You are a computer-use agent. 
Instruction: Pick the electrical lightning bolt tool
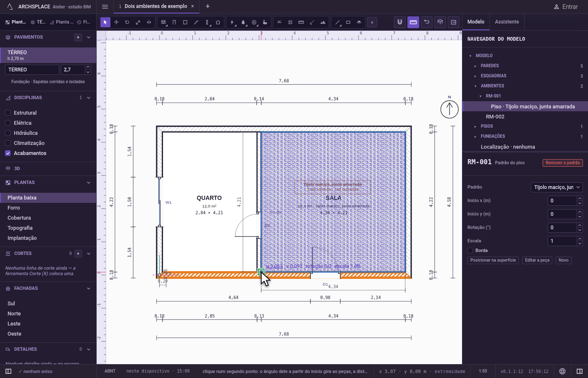[232, 22]
